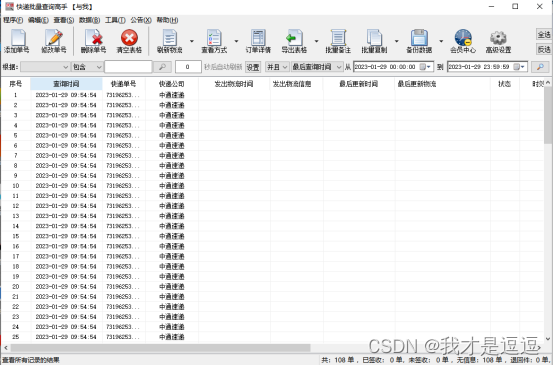The image size is (554, 366).
Task: Click the keyword search text field
Action: point(128,67)
